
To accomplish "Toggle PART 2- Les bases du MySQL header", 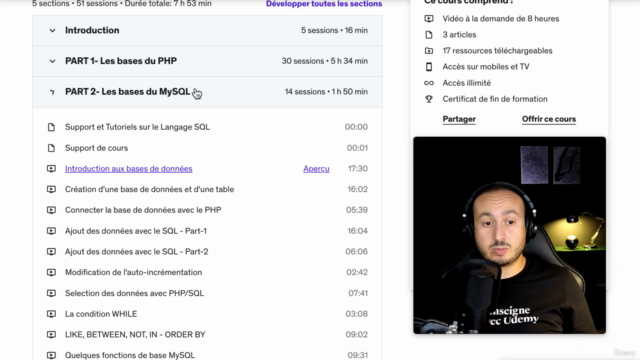I will click(207, 92).
